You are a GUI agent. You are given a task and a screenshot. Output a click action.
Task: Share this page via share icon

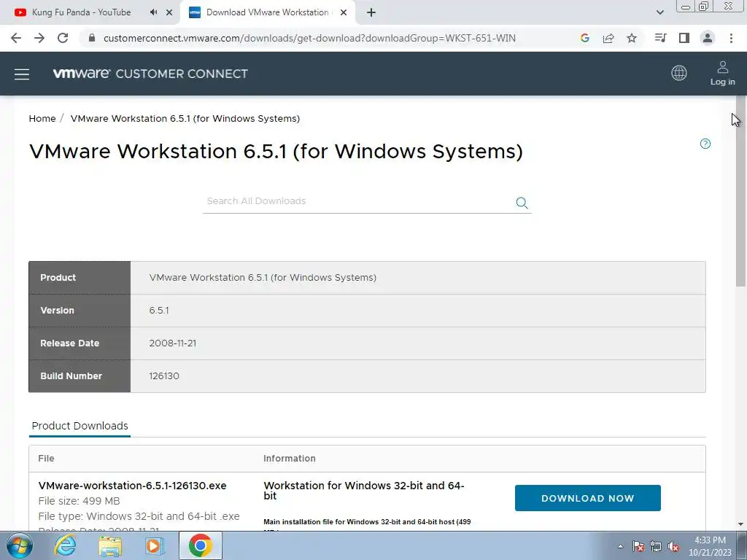[x=608, y=38]
